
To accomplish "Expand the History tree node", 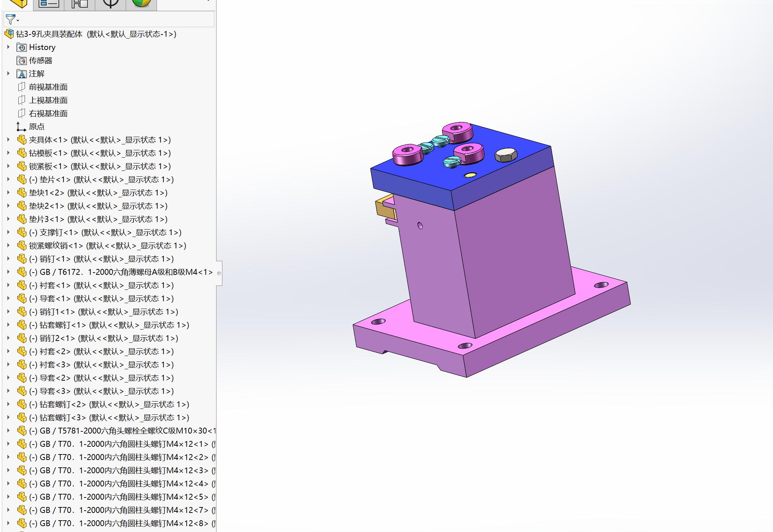I will (x=8, y=47).
